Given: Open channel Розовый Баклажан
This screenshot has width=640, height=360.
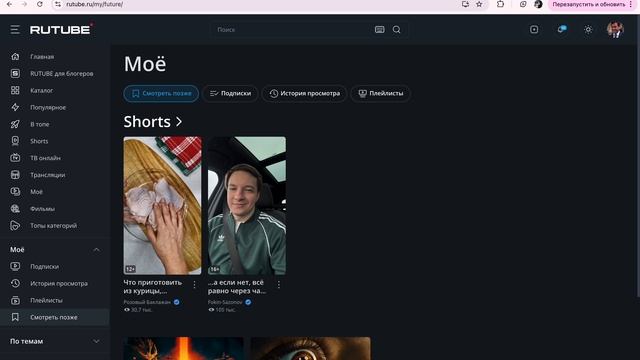Looking at the screenshot, I should (x=147, y=302).
